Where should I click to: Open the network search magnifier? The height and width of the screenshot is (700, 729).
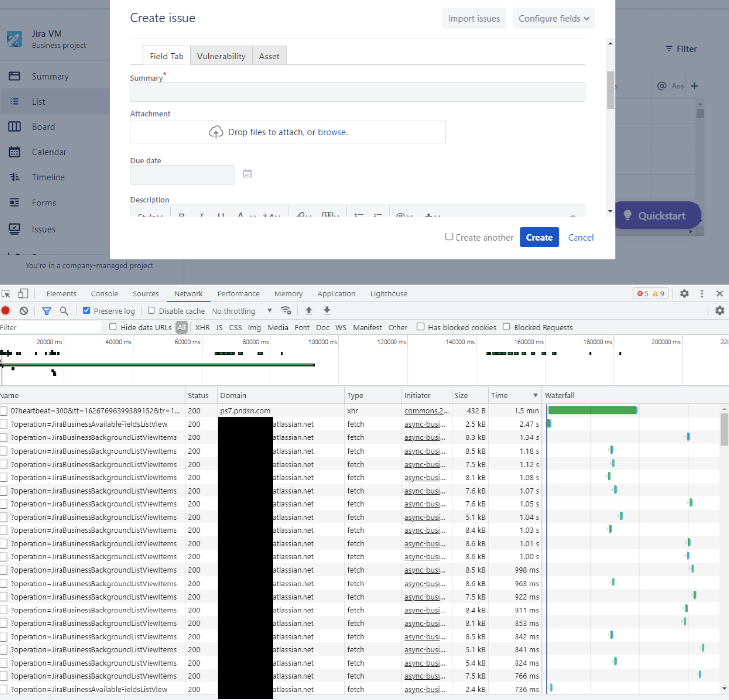(64, 311)
